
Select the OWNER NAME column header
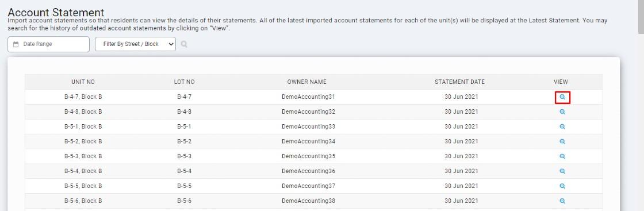307,82
